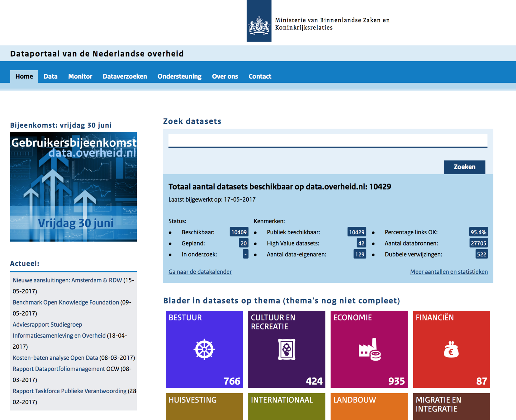The width and height of the screenshot is (516, 420).
Task: Click the euro money bag Financiën icon
Action: [x=451, y=349]
